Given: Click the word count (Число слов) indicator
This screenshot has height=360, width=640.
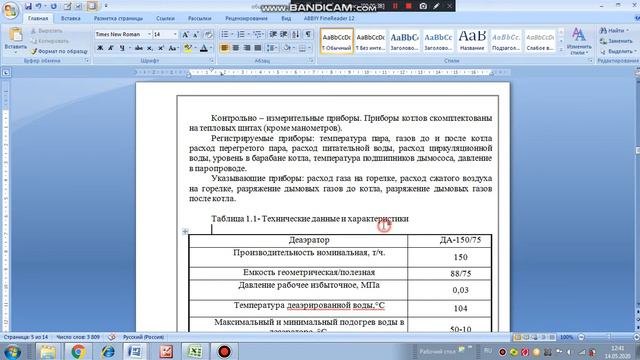Looking at the screenshot, I should click(x=78, y=337).
